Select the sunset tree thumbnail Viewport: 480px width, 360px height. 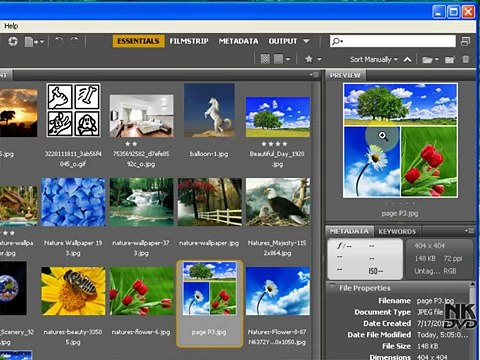pyautogui.click(x=18, y=113)
